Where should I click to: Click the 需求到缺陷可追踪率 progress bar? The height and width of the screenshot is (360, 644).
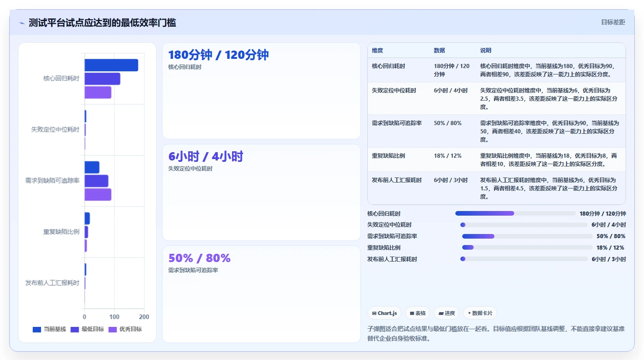point(527,236)
